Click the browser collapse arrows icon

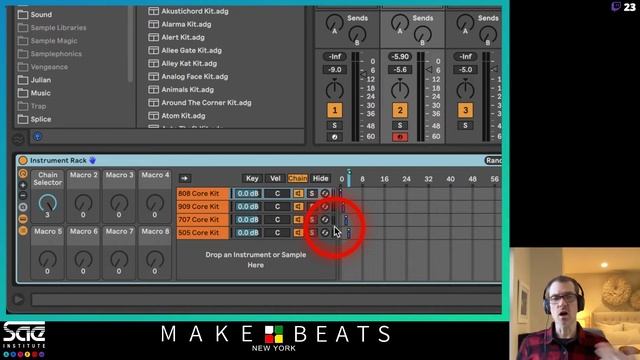click(x=19, y=140)
